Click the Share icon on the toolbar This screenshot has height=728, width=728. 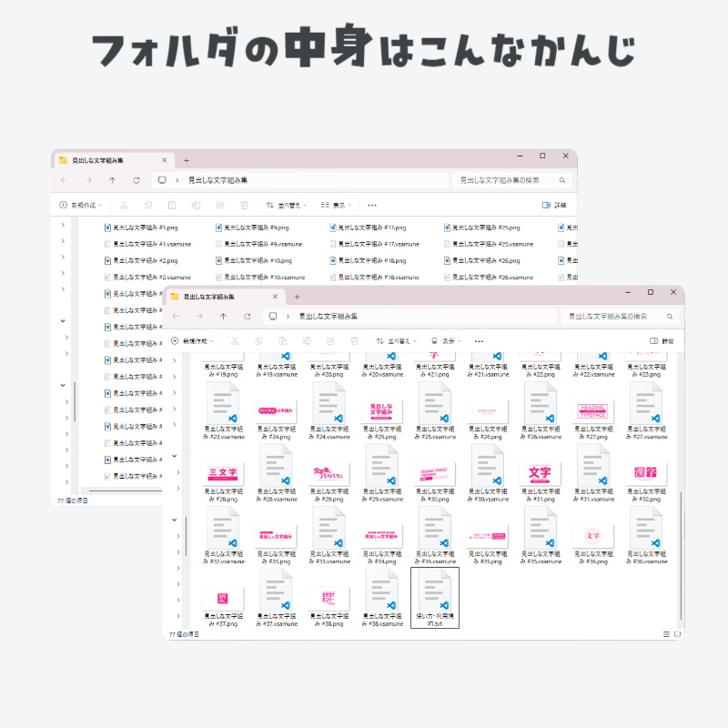click(329, 340)
